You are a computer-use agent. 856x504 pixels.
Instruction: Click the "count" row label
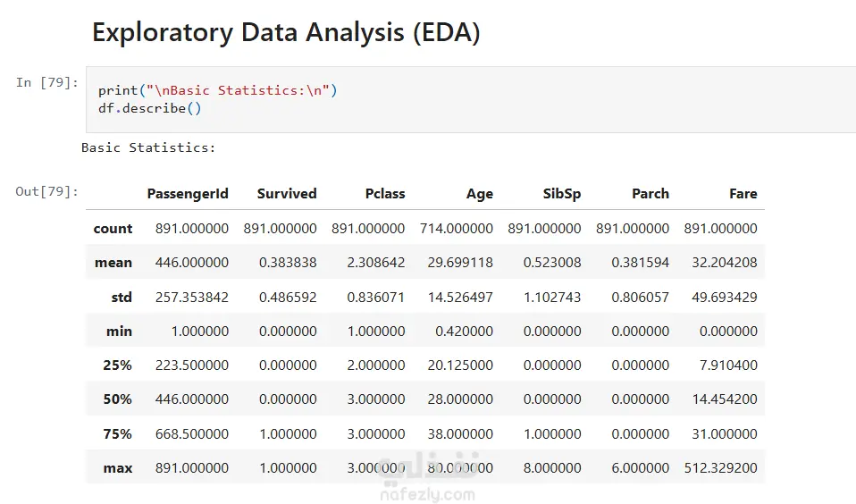113,229
